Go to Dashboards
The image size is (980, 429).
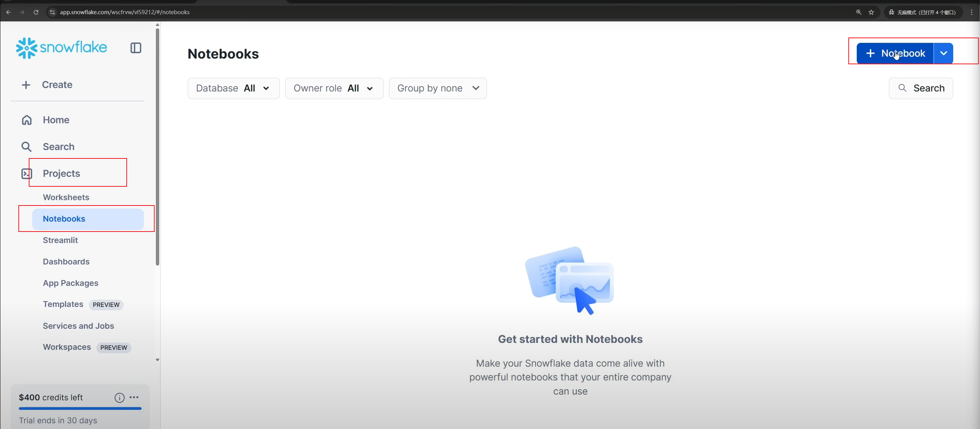tap(66, 262)
